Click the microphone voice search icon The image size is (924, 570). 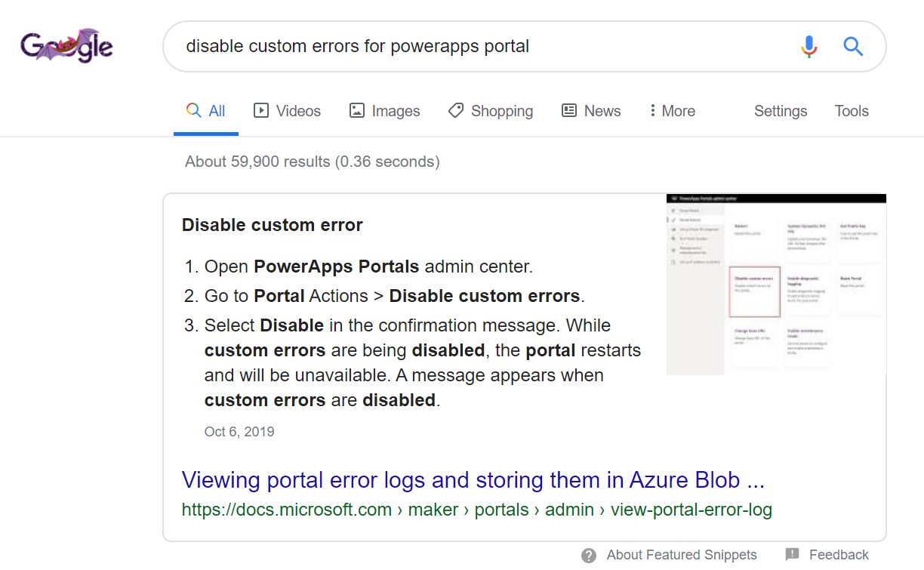pos(808,47)
